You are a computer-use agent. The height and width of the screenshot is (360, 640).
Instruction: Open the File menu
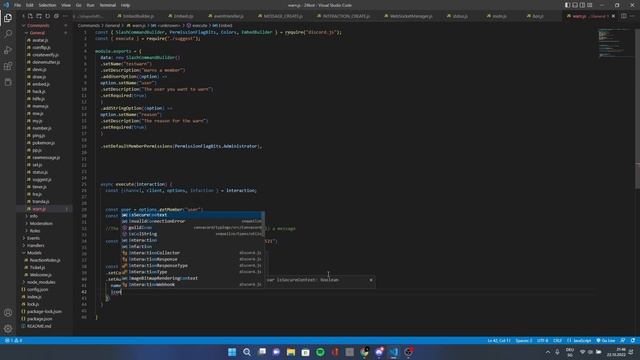(18, 5)
